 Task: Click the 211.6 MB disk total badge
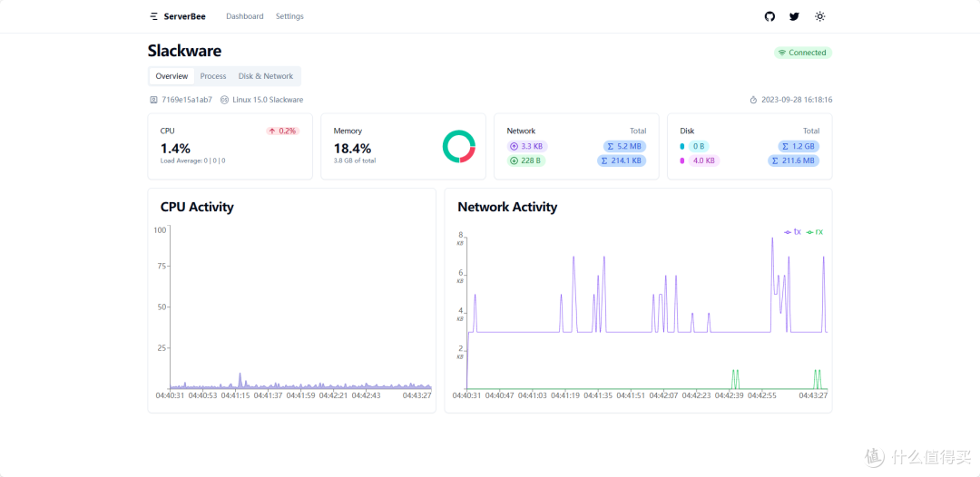[794, 161]
